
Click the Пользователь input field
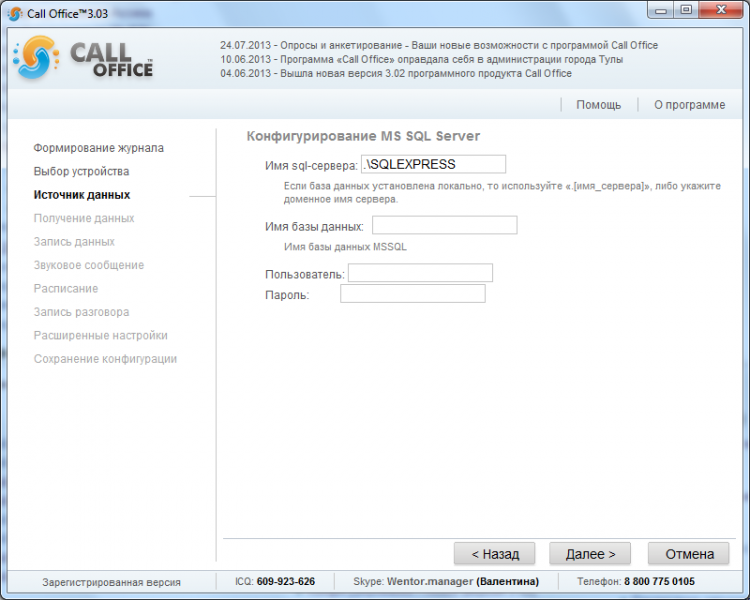coord(420,273)
